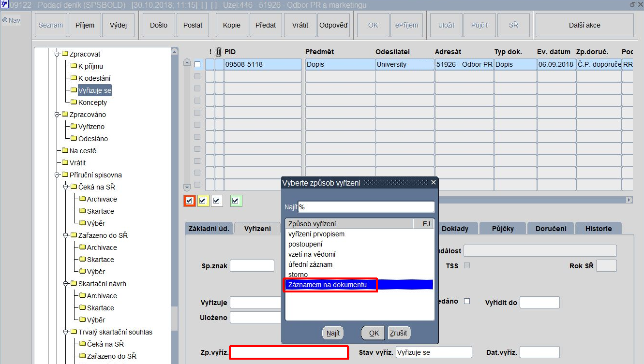
Task: Select 'úřední záznam' option
Action: (359, 264)
